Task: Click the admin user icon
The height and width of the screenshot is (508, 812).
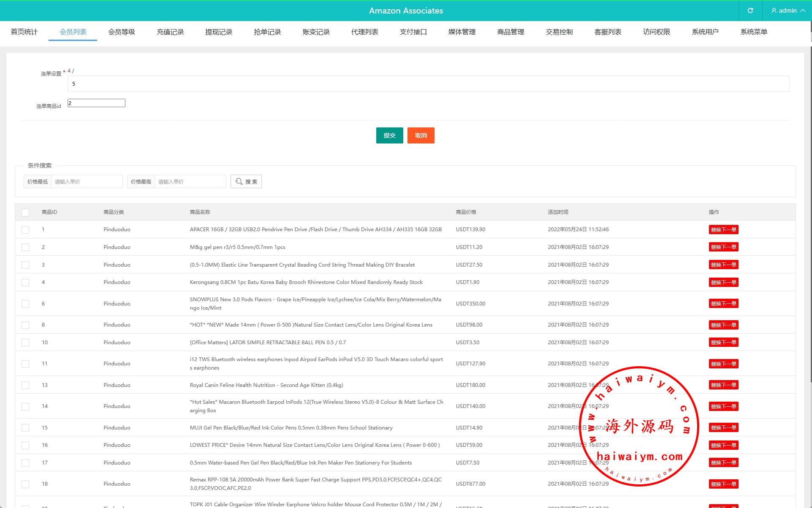Action: 774,11
